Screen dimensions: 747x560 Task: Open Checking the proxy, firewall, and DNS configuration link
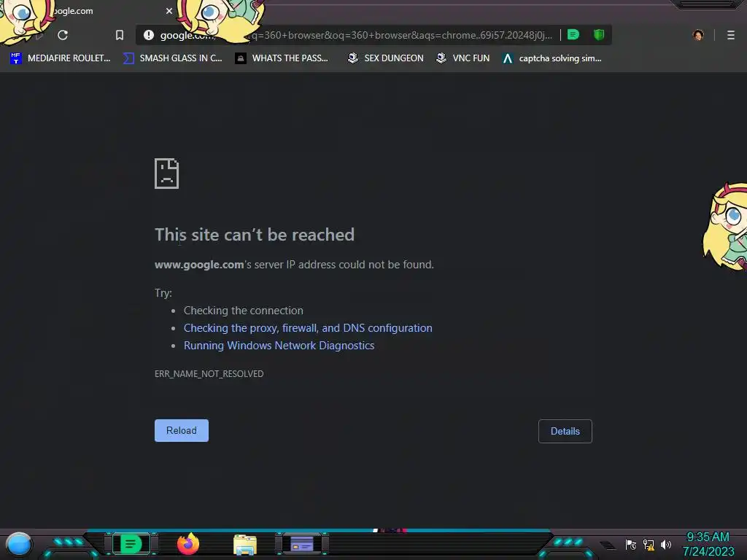tap(308, 328)
